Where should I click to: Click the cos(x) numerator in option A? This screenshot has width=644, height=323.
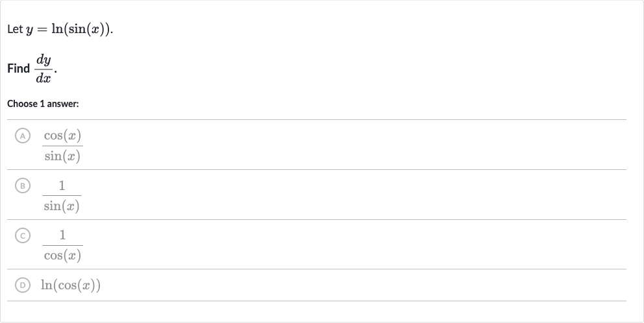(x=62, y=136)
